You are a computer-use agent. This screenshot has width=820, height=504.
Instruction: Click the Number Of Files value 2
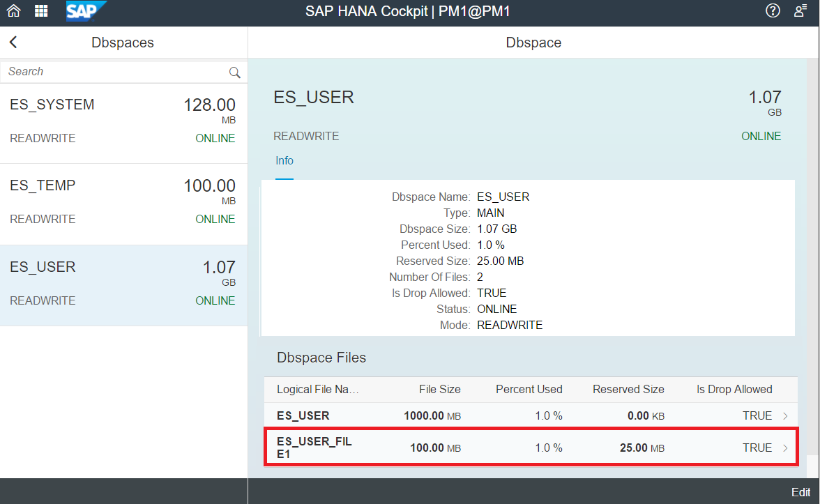[x=480, y=277]
